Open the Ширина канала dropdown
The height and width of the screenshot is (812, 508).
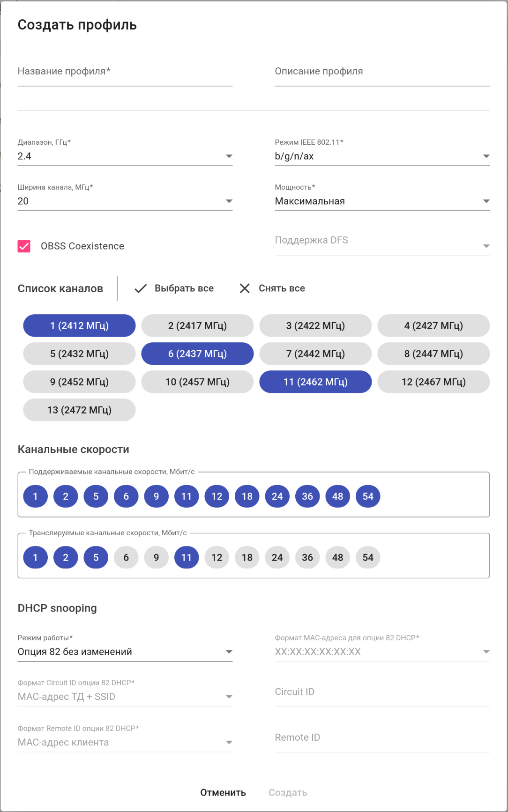click(x=125, y=201)
